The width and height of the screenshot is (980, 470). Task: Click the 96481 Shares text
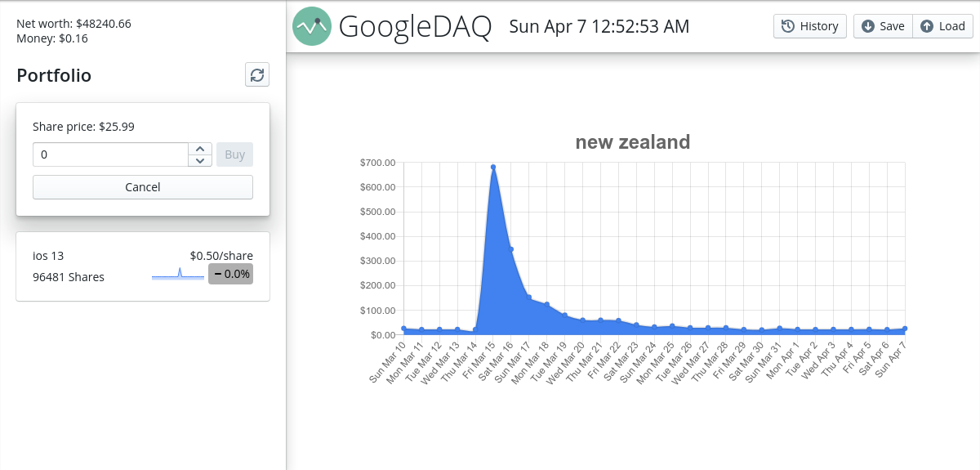coord(69,277)
